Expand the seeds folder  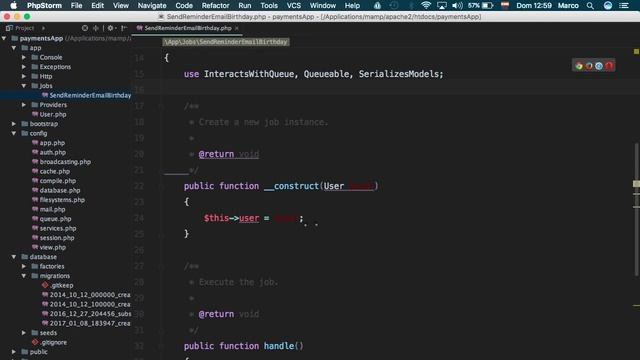(24, 333)
